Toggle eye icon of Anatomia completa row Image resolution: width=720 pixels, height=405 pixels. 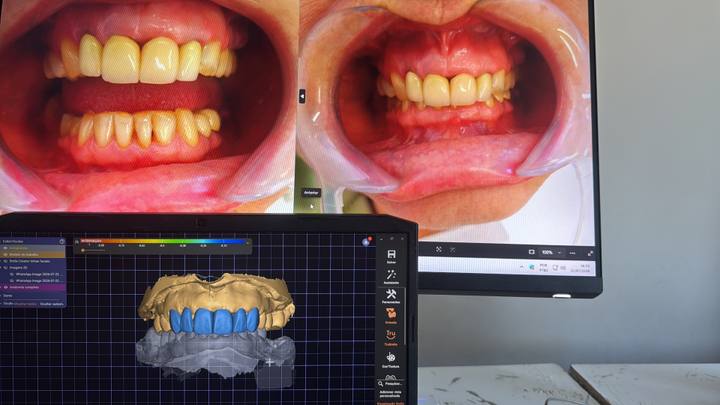coord(6,287)
